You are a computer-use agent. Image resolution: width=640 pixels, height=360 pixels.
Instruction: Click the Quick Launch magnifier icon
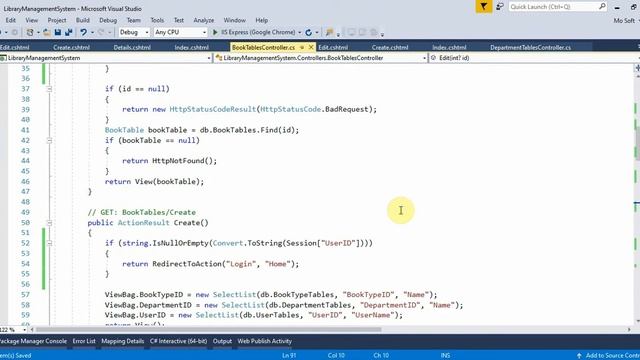[x=602, y=7]
